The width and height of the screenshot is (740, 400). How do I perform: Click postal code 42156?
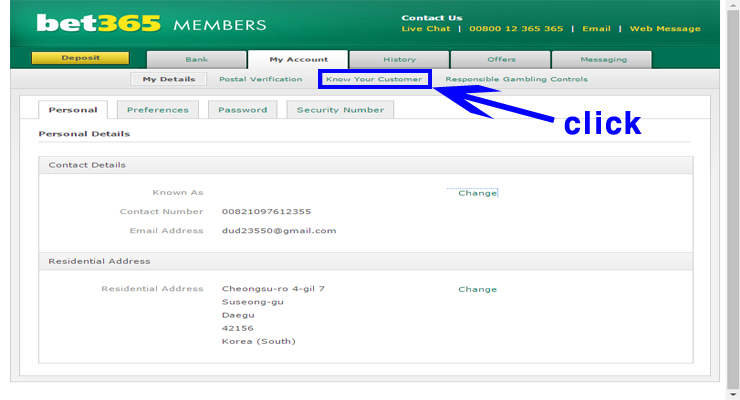[x=237, y=328]
